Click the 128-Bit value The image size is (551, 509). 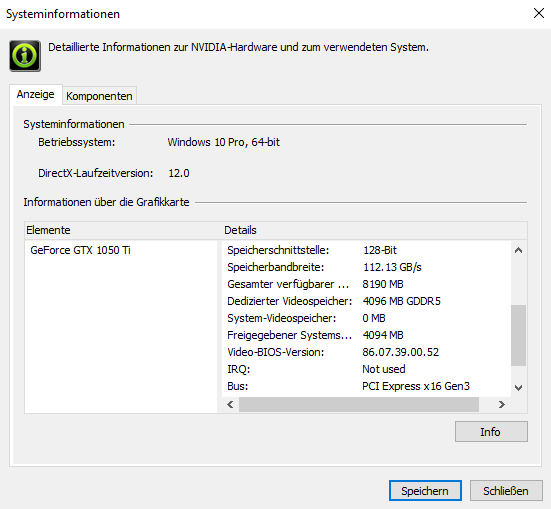pyautogui.click(x=380, y=250)
